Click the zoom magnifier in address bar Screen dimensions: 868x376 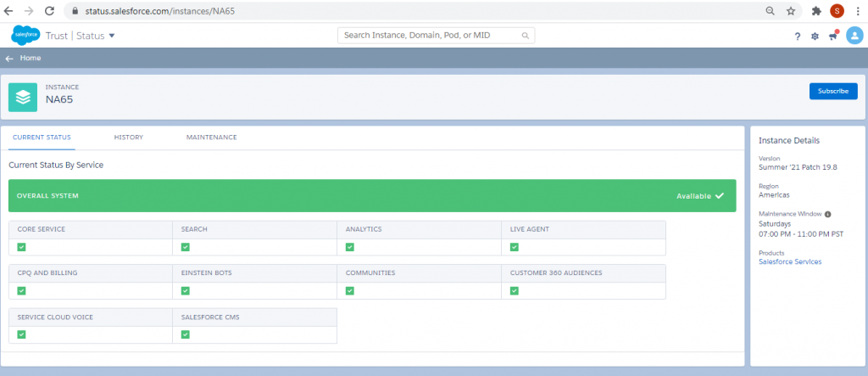[770, 11]
